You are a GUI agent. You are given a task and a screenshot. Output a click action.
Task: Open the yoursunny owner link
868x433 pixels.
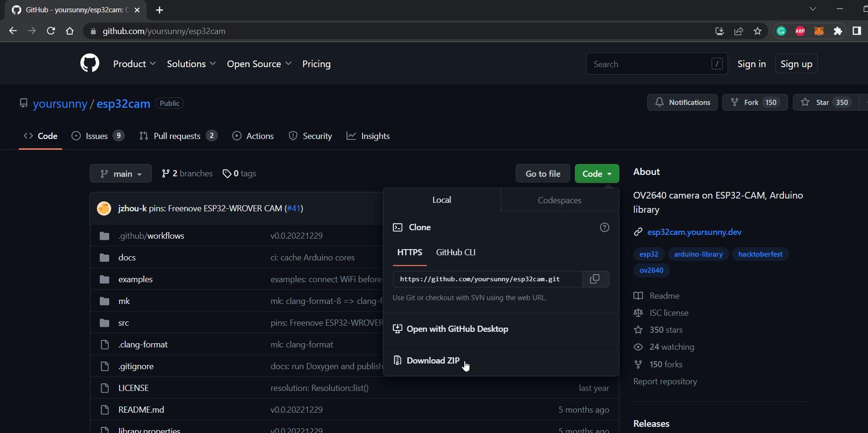(60, 104)
